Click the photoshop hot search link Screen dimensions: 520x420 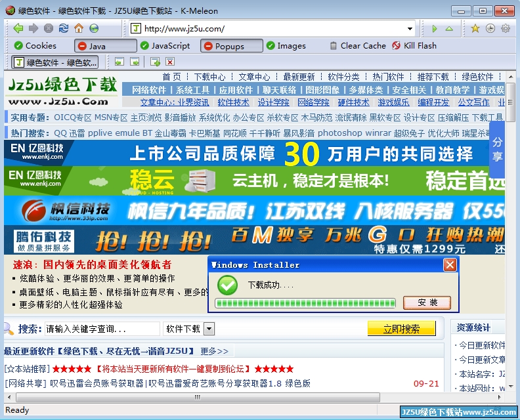[x=340, y=133]
